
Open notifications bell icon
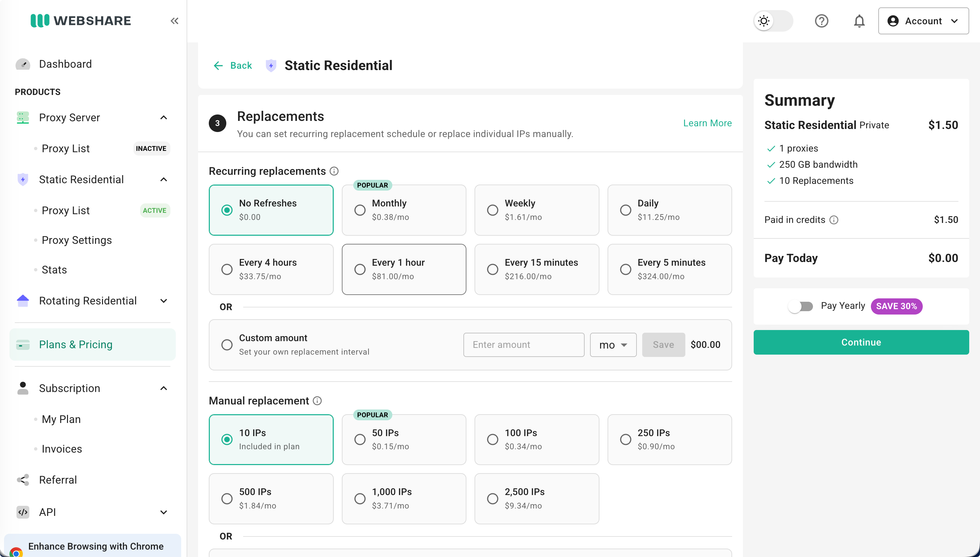tap(859, 21)
